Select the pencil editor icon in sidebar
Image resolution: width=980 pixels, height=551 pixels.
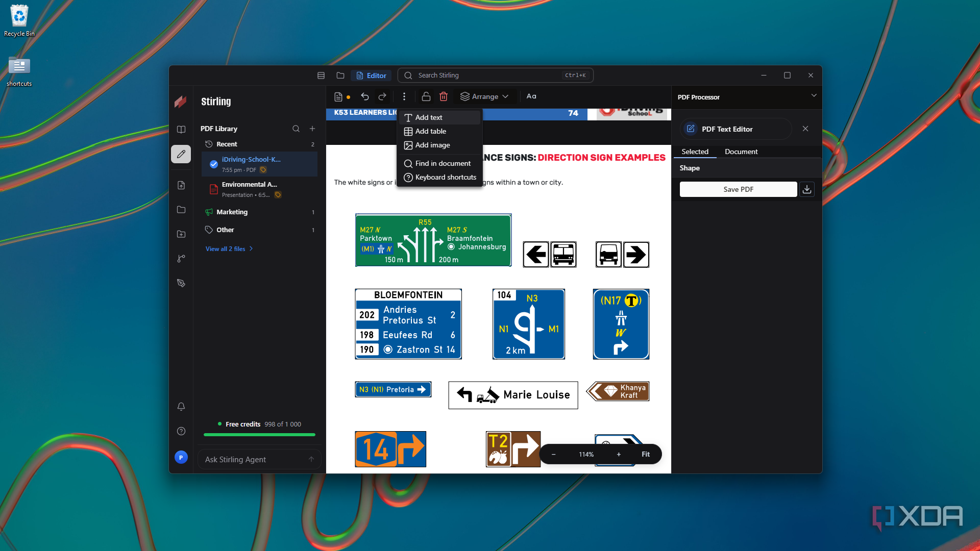[x=181, y=154]
